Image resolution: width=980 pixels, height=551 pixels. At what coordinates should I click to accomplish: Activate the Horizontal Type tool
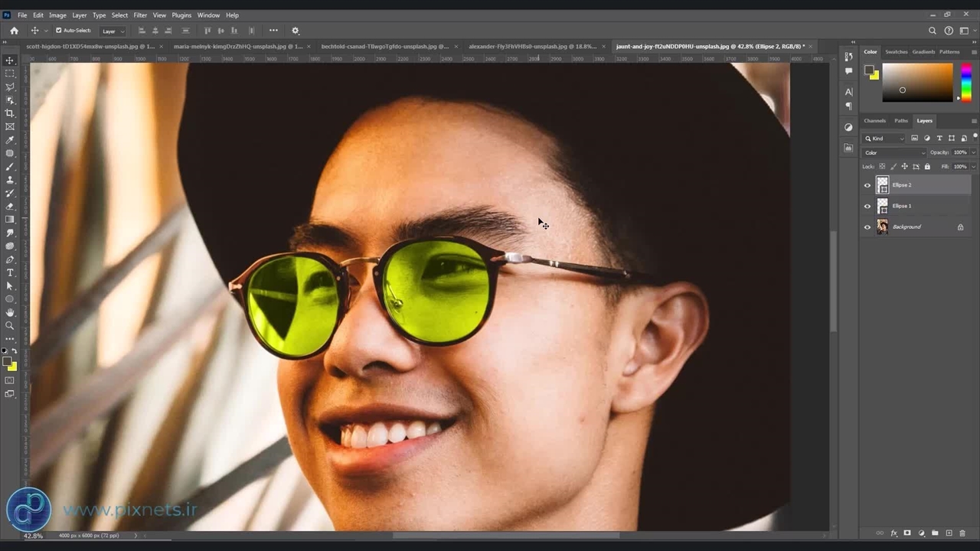click(10, 273)
